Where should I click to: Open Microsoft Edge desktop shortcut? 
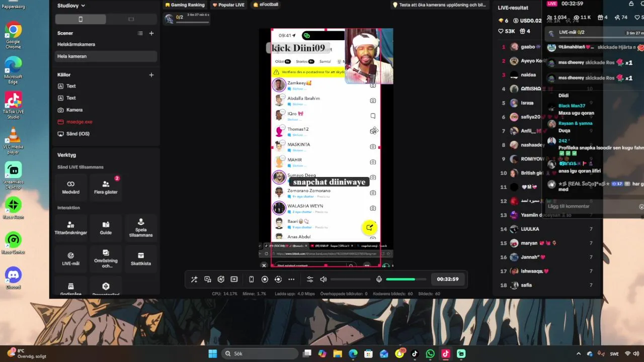[x=13, y=71]
